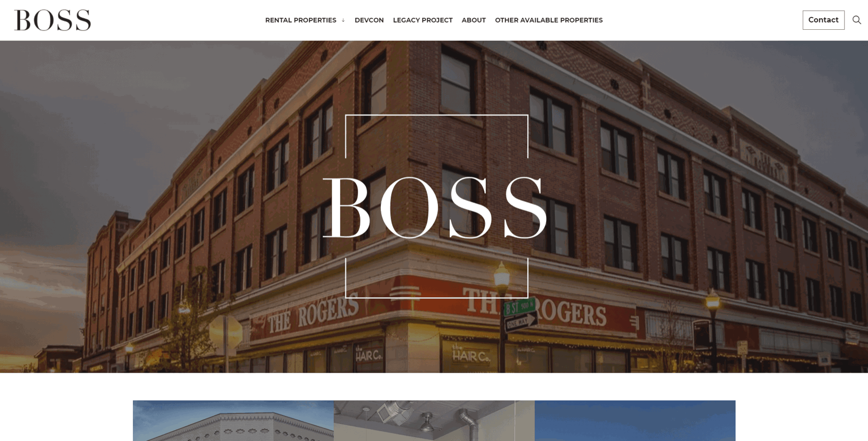Open the left property thumbnail with ornate roof
Screen dimensions: 868x441
pyautogui.click(x=233, y=420)
